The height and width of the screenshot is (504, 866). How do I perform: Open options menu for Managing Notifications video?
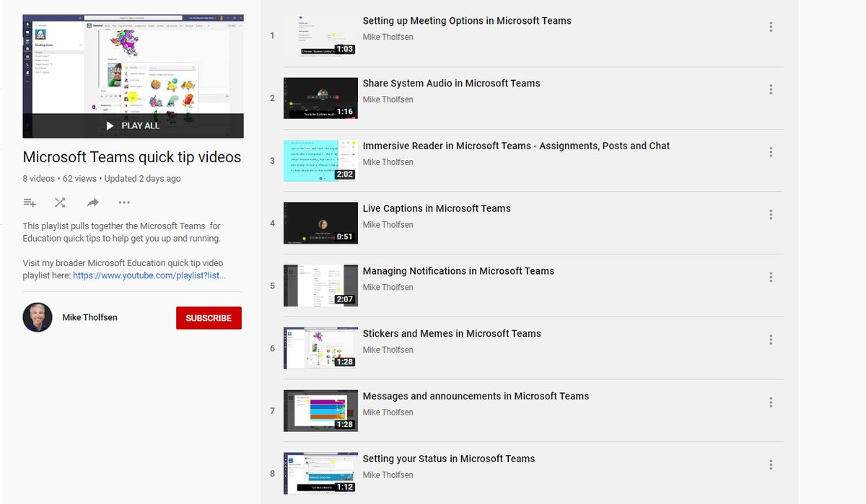771,277
